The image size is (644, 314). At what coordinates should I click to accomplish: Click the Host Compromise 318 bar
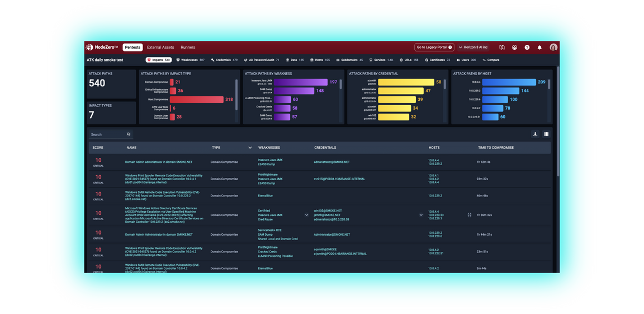[x=196, y=99]
